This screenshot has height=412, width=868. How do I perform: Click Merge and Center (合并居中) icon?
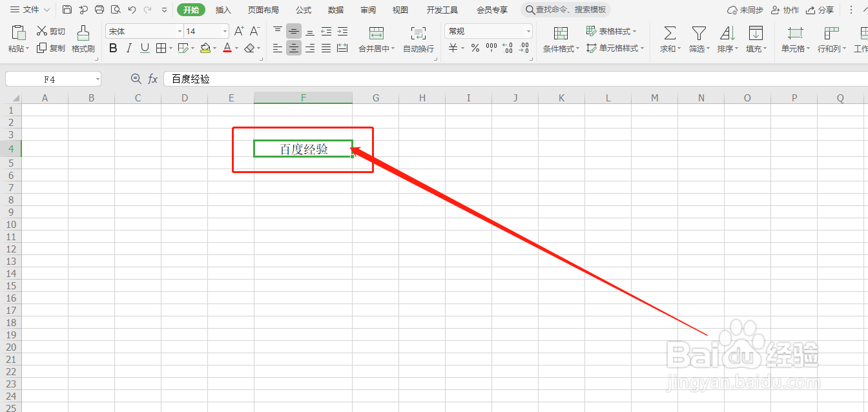(377, 33)
